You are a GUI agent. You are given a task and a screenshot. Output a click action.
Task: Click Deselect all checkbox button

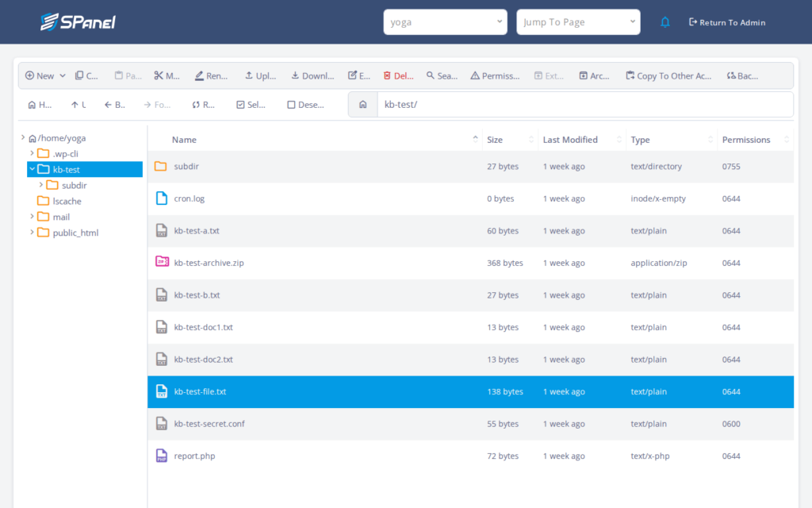[305, 105]
